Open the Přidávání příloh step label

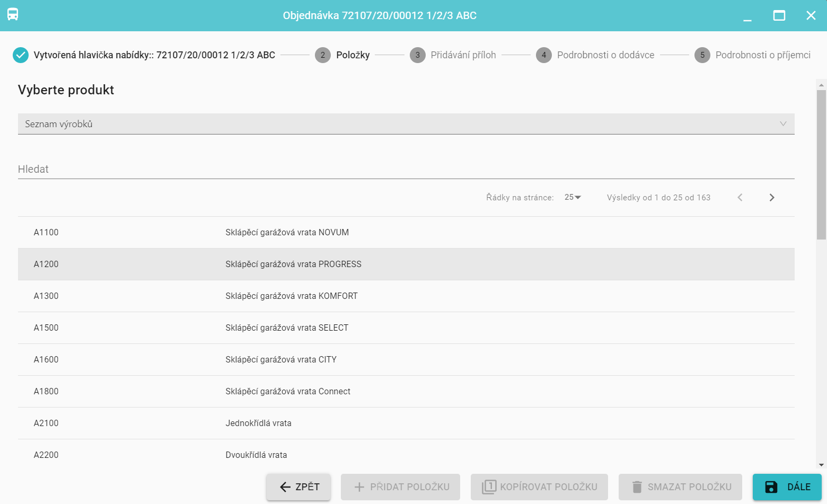coord(463,55)
